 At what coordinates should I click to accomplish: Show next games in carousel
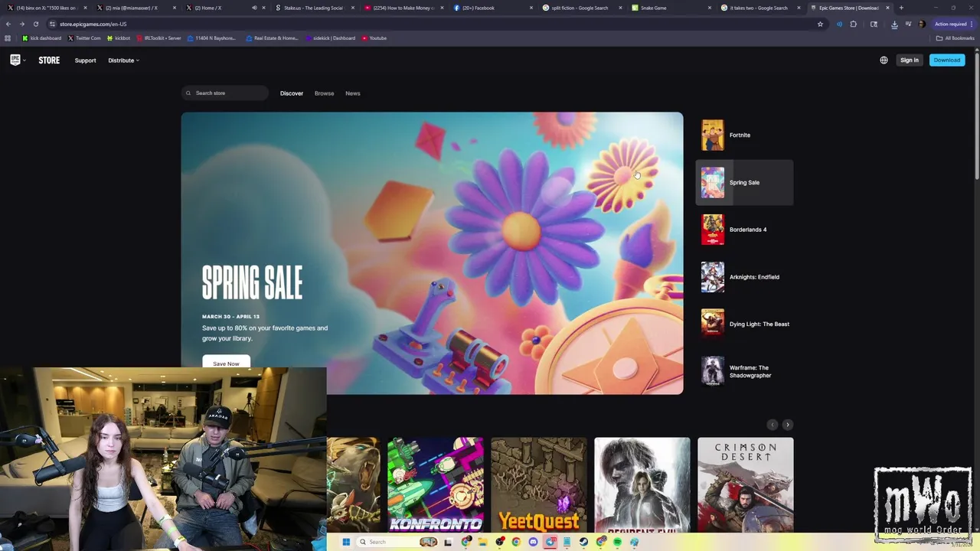point(787,425)
